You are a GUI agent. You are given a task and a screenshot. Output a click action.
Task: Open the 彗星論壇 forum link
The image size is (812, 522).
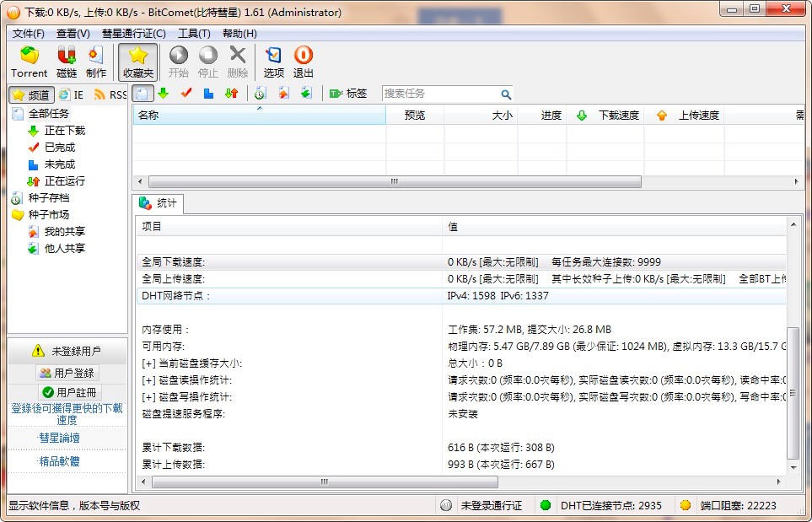[59, 438]
